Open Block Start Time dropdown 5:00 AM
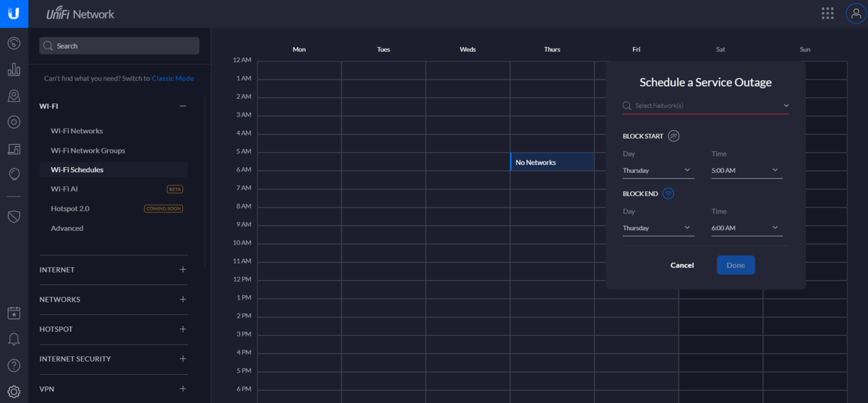This screenshot has width=868, height=403. (x=747, y=170)
